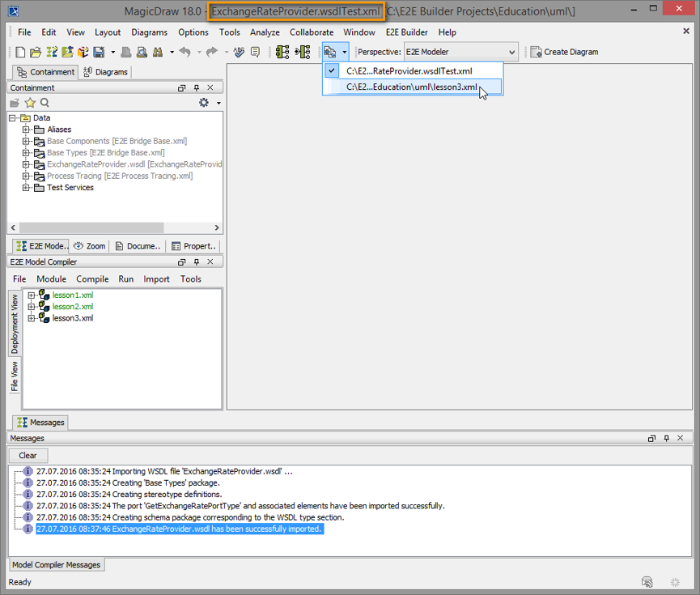Open the Diagrams menu
The width and height of the screenshot is (700, 595).
[x=149, y=32]
